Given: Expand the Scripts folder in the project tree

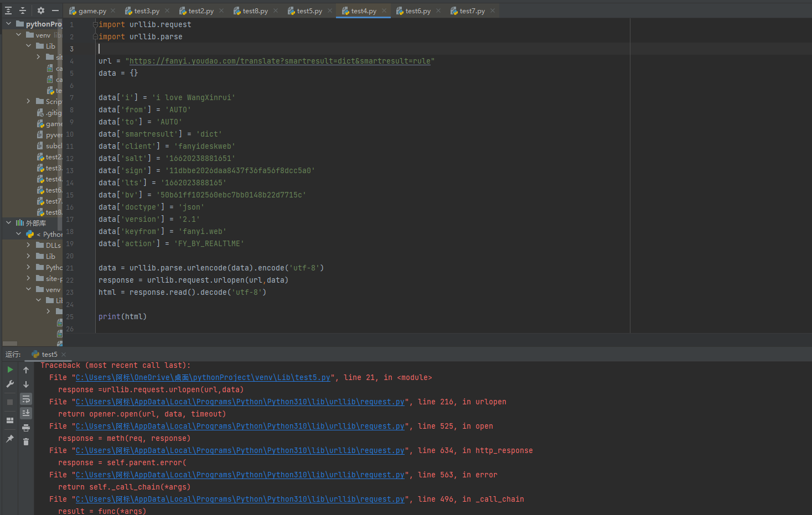Looking at the screenshot, I should [29, 101].
